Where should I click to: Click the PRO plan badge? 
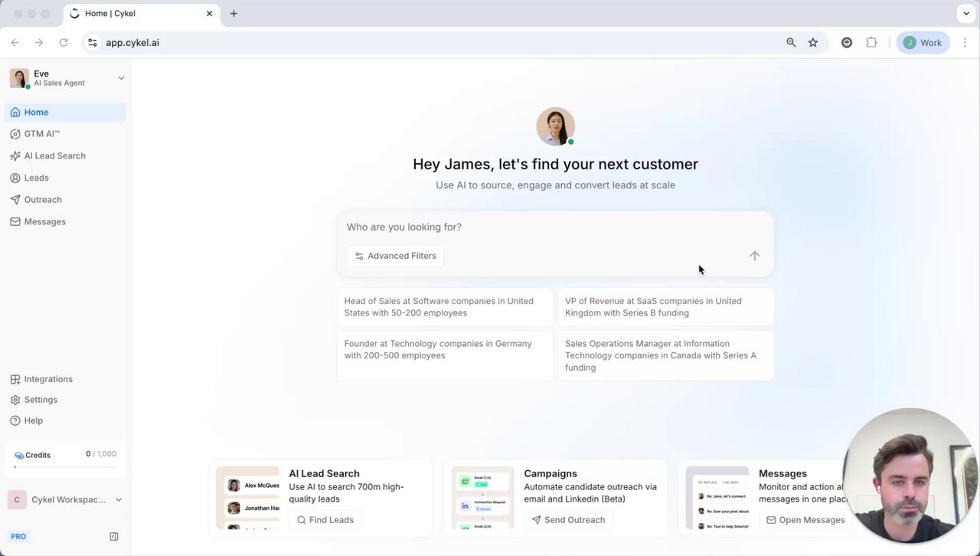(18, 537)
